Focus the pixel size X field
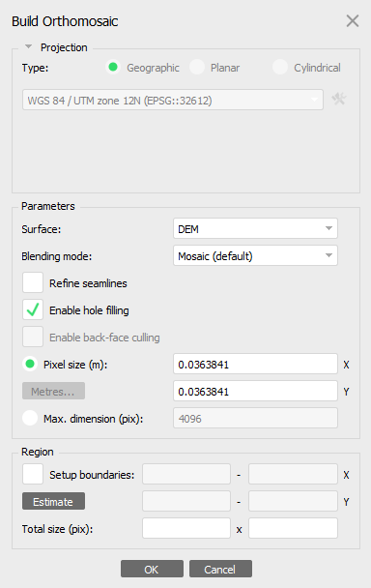371x588 pixels. pyautogui.click(x=255, y=364)
